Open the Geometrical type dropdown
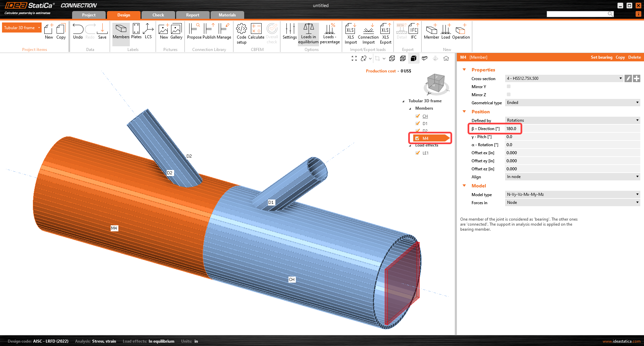 pyautogui.click(x=572, y=103)
